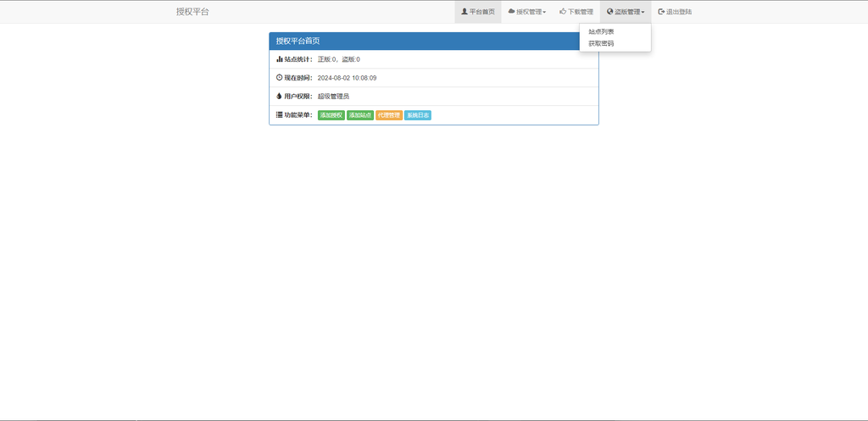Click the logout icon beside 退出登陆
868x421 pixels.
tap(661, 12)
